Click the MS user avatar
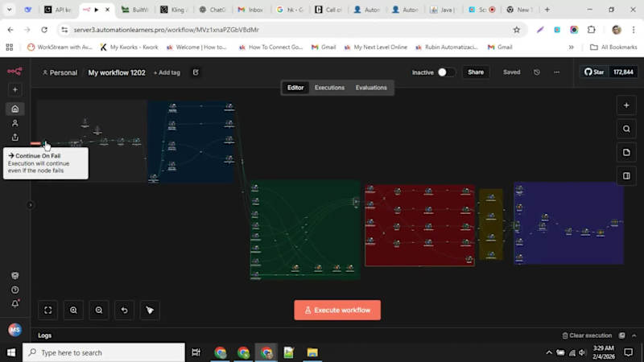The width and height of the screenshot is (644, 362). [x=15, y=330]
